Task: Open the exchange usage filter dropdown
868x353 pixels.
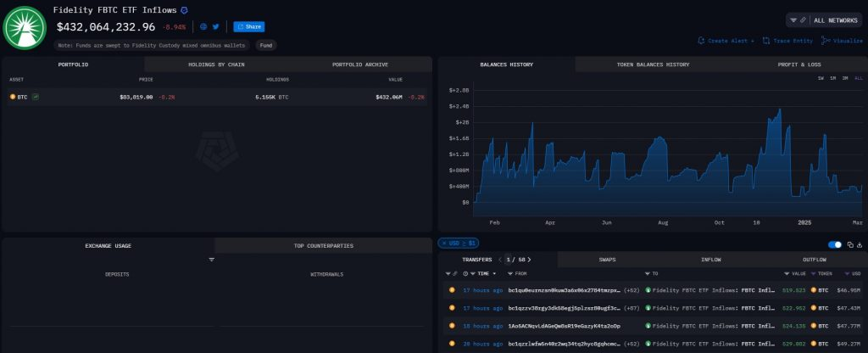Action: [211, 260]
